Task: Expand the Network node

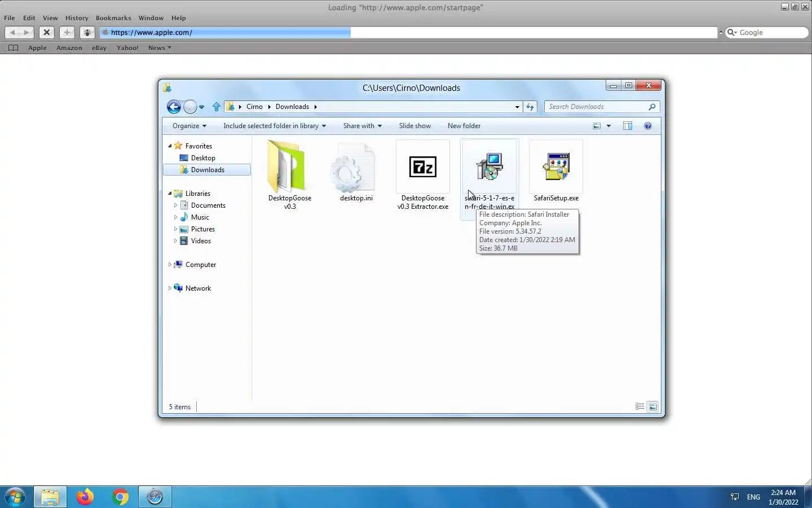Action: tap(170, 288)
